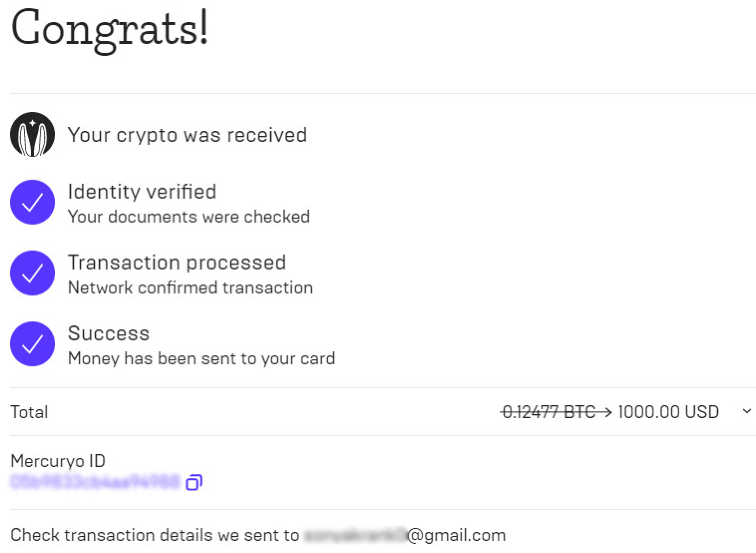
Task: Click 'Check transaction details we sent to' text
Action: [155, 536]
